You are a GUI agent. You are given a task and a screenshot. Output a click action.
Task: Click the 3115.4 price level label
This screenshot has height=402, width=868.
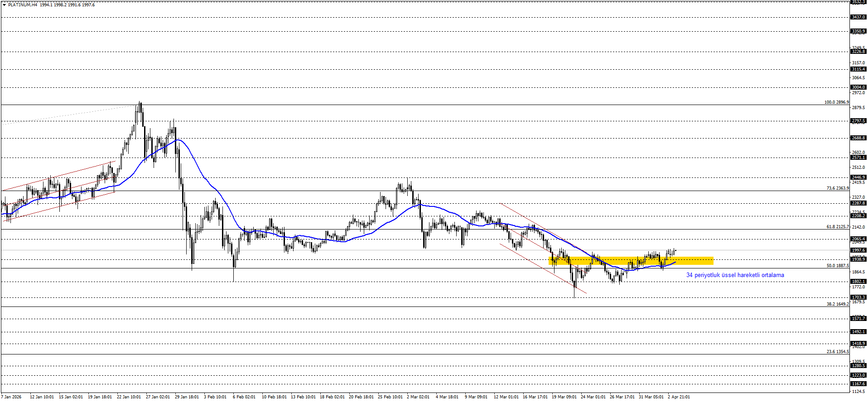tap(858, 69)
